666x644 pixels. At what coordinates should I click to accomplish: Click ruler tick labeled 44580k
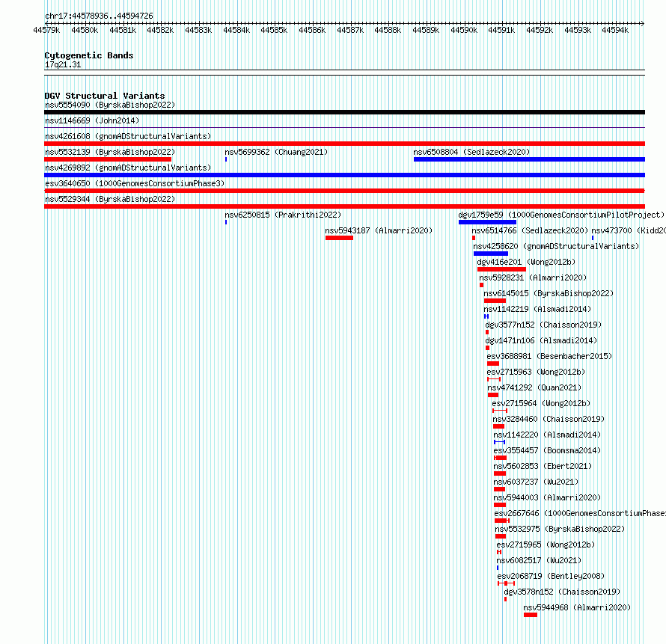pos(85,30)
